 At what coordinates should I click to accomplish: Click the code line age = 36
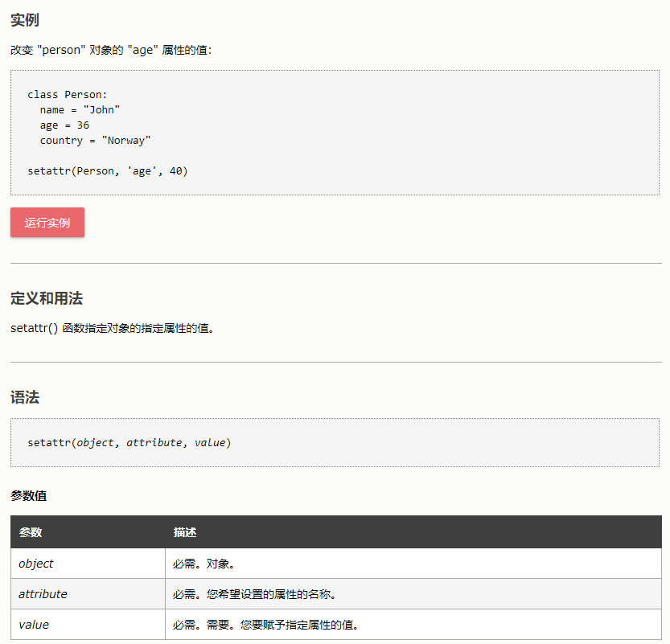point(64,125)
